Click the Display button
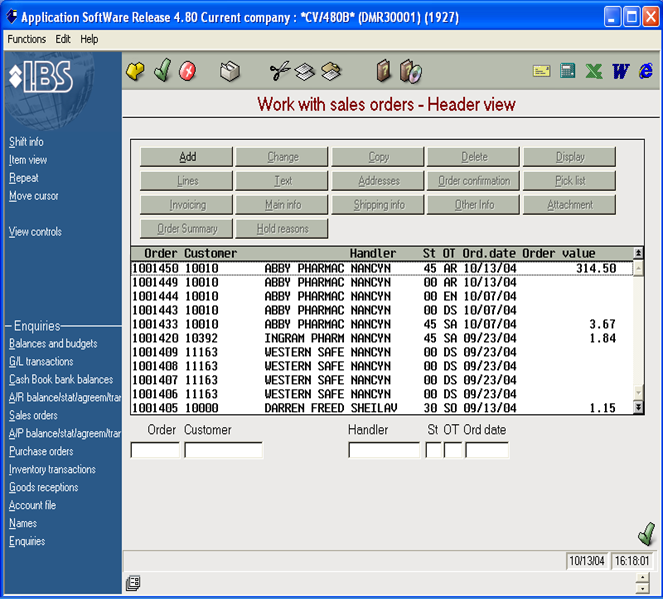663x599 pixels. click(x=569, y=157)
